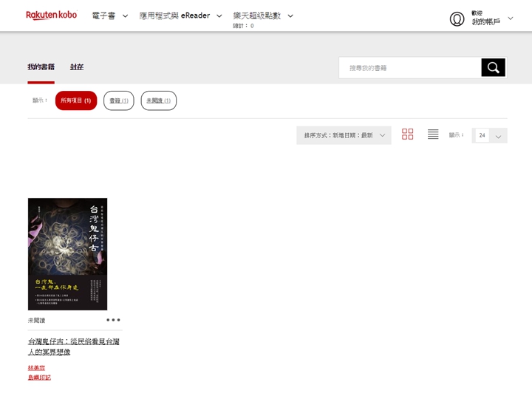This screenshot has width=532, height=399.
Task: Open book title 台灣鬼仔古 link
Action: tap(74, 347)
